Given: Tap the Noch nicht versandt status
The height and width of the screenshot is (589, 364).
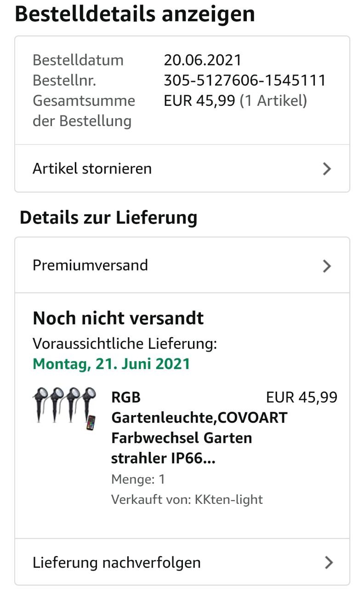Looking at the screenshot, I should click(x=118, y=318).
